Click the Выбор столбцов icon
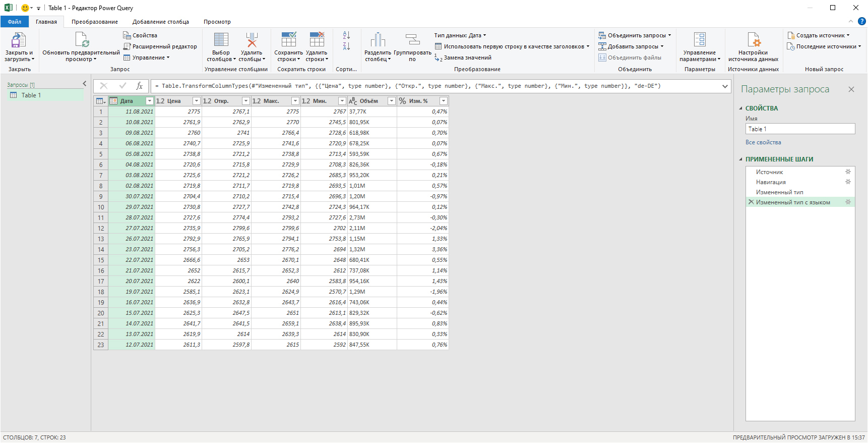This screenshot has height=443, width=868. 221,40
